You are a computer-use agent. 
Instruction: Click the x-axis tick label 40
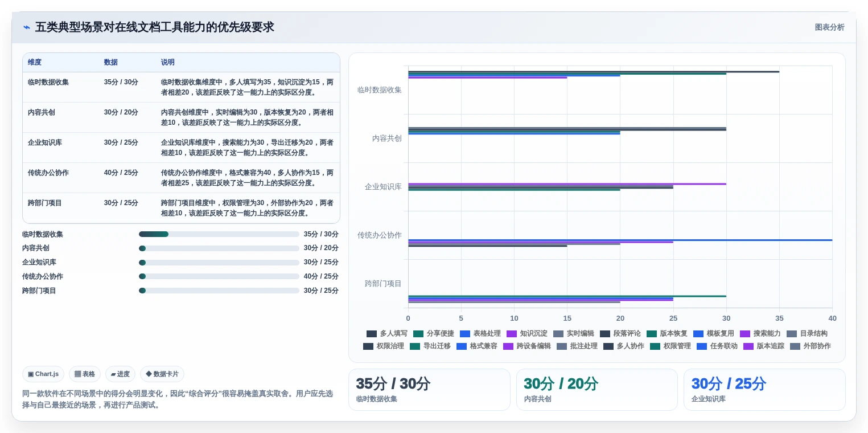coord(832,318)
